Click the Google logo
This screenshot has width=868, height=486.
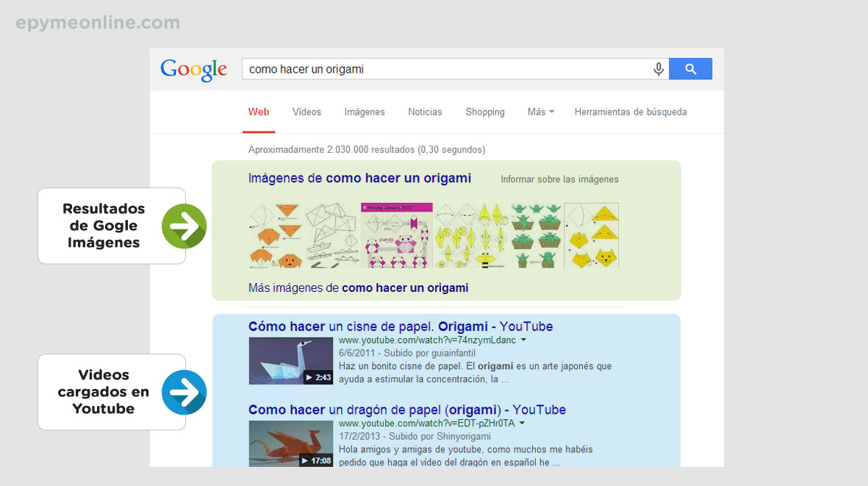point(193,69)
